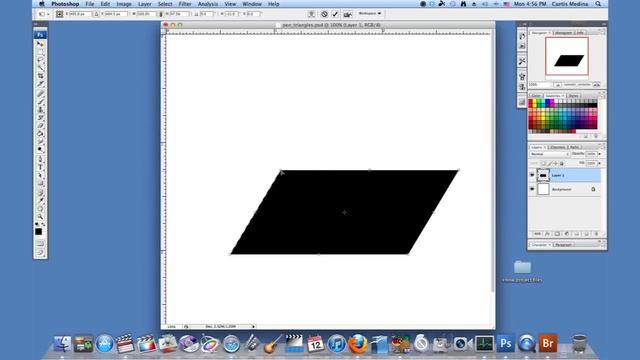640x360 pixels.
Task: Toggle warp mode in options bar
Action: tap(311, 14)
